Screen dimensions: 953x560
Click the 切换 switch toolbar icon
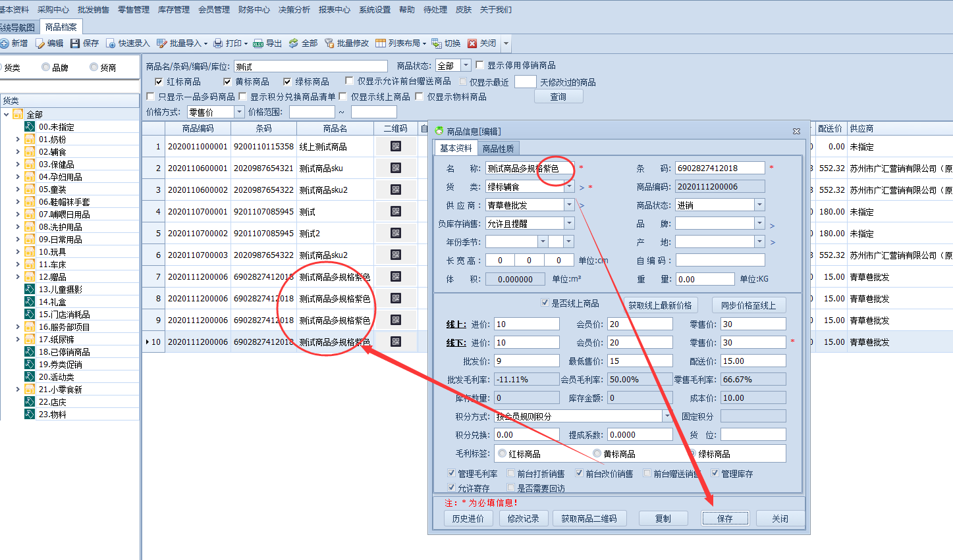[x=437, y=43]
